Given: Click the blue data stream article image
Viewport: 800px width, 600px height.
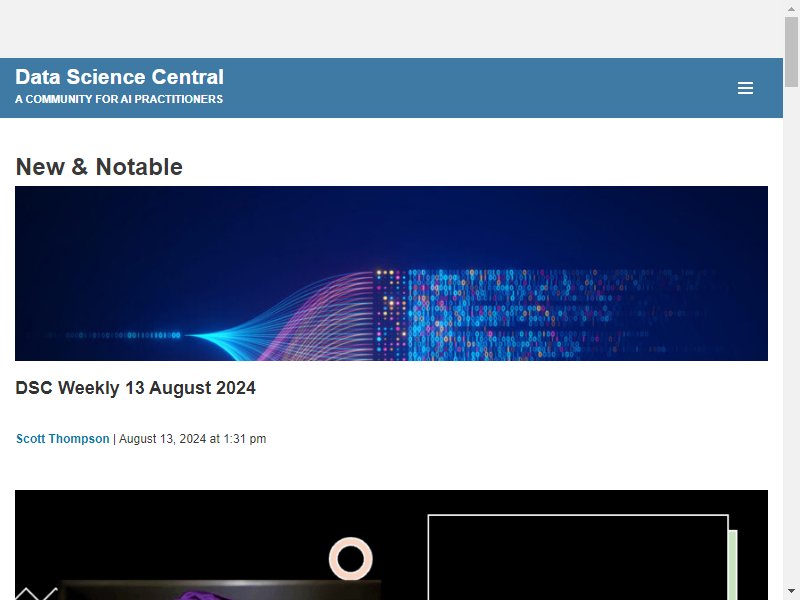Looking at the screenshot, I should [x=391, y=273].
